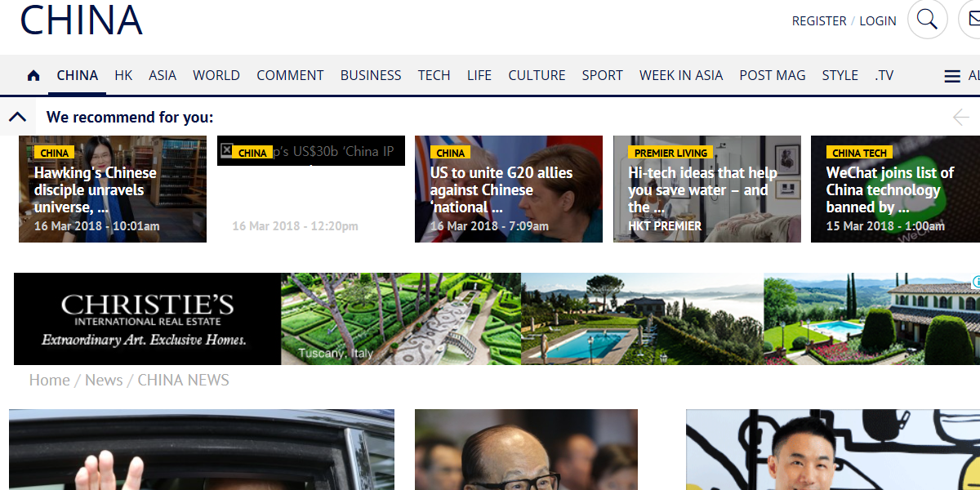The height and width of the screenshot is (490, 980).
Task: Click the envelope newsletter icon
Action: click(x=972, y=20)
